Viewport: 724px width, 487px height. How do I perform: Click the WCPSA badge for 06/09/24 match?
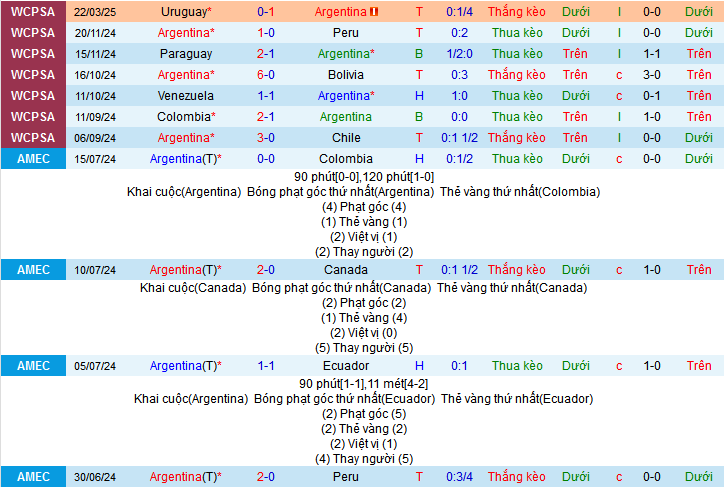click(33, 138)
